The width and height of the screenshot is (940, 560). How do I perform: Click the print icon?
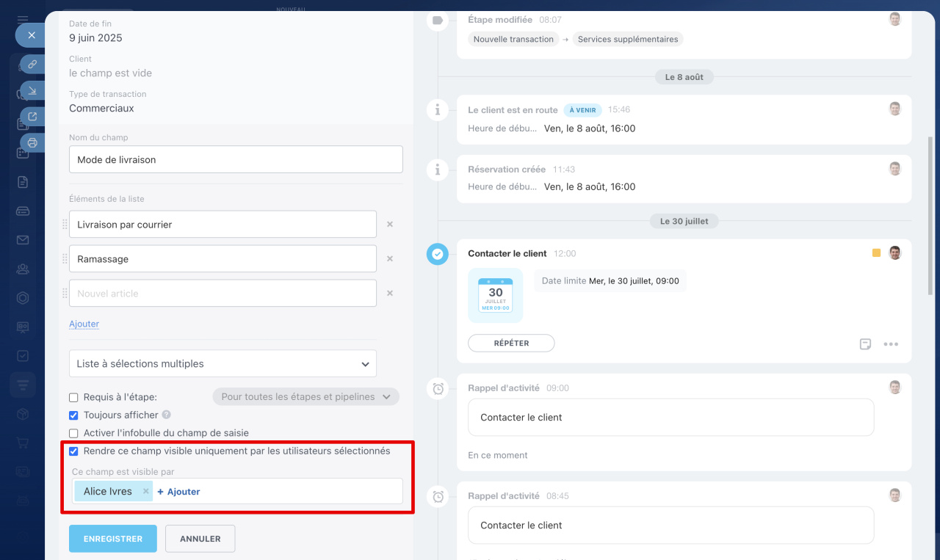[32, 142]
